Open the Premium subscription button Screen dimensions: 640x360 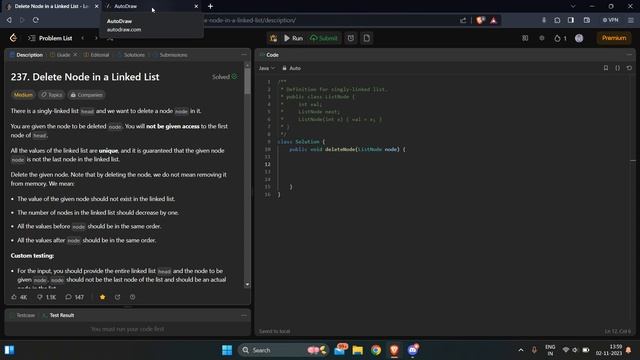613,38
